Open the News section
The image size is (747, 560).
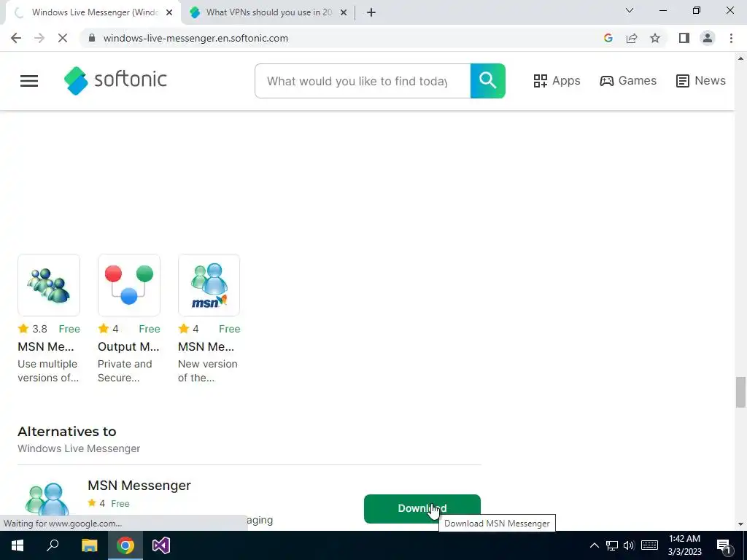(701, 80)
